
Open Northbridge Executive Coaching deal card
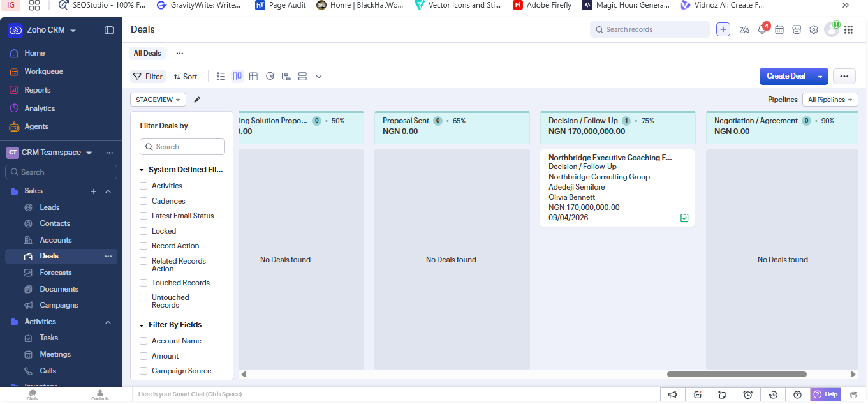pos(617,188)
